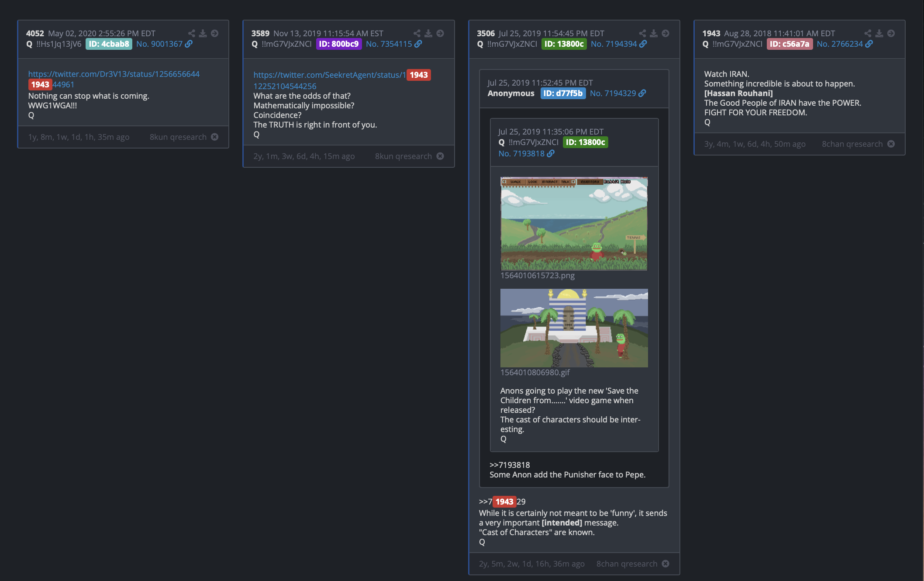Open post 3589 with the arrow icon

pos(440,33)
